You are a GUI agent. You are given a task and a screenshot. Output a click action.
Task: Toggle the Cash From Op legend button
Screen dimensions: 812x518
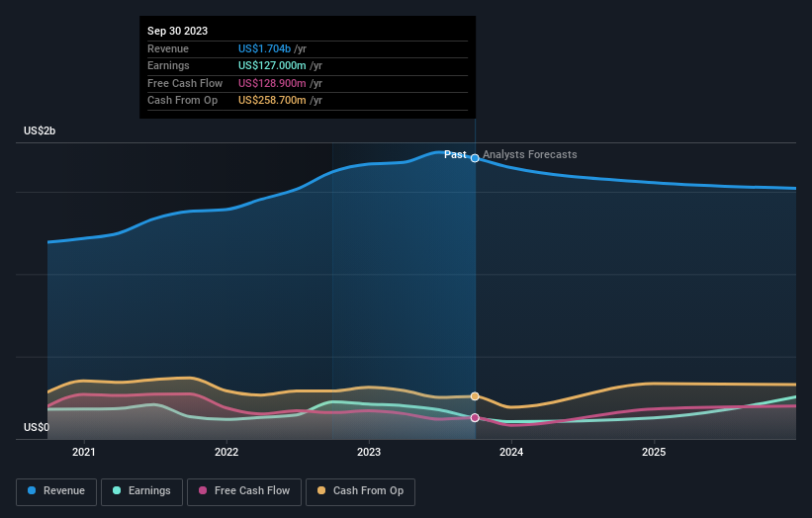(x=360, y=491)
